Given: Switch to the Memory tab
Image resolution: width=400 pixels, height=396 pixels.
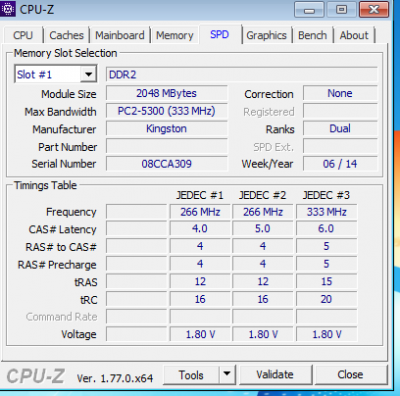Looking at the screenshot, I should point(175,35).
